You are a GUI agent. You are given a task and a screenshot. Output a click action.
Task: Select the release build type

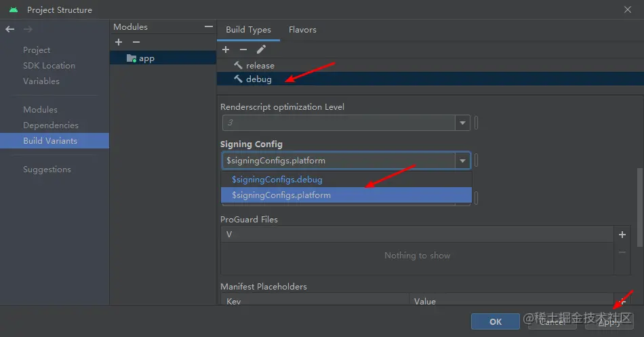(x=430, y=65)
